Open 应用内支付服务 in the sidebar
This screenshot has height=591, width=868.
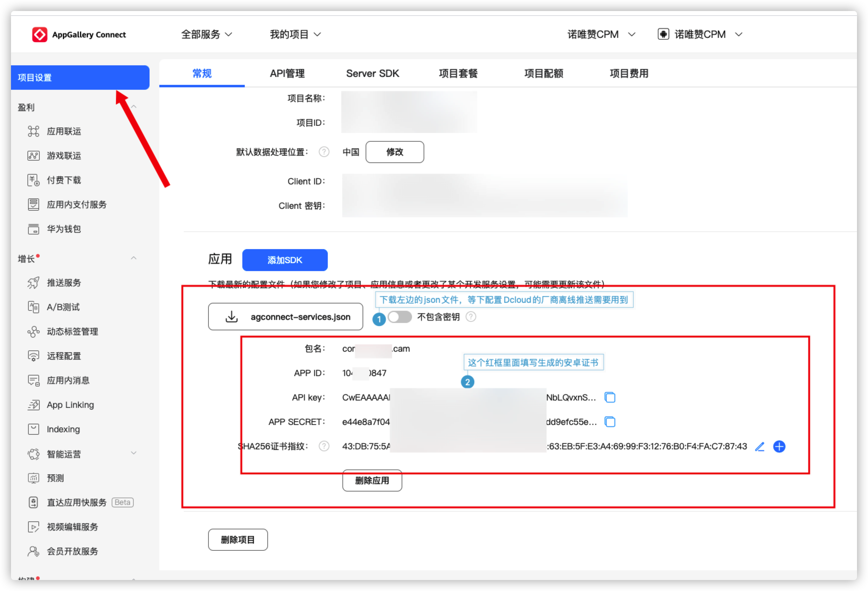click(77, 204)
